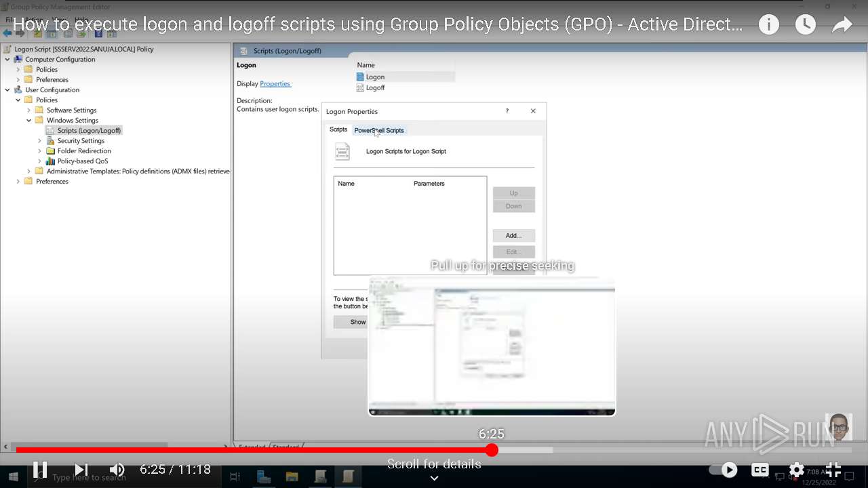Screen dimensions: 868x488
Task: Click the Policy-based QoS chart icon
Action: (50, 161)
